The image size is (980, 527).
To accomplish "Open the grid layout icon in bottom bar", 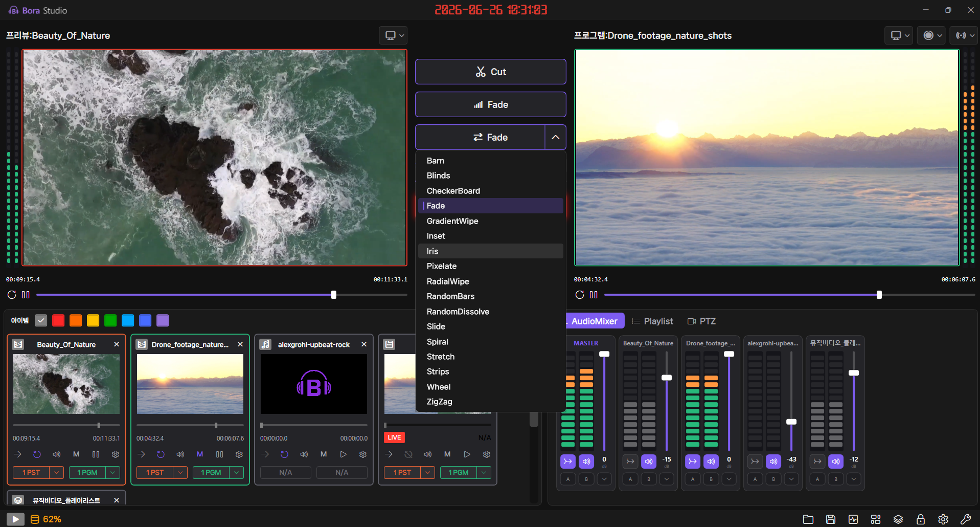I will click(876, 519).
